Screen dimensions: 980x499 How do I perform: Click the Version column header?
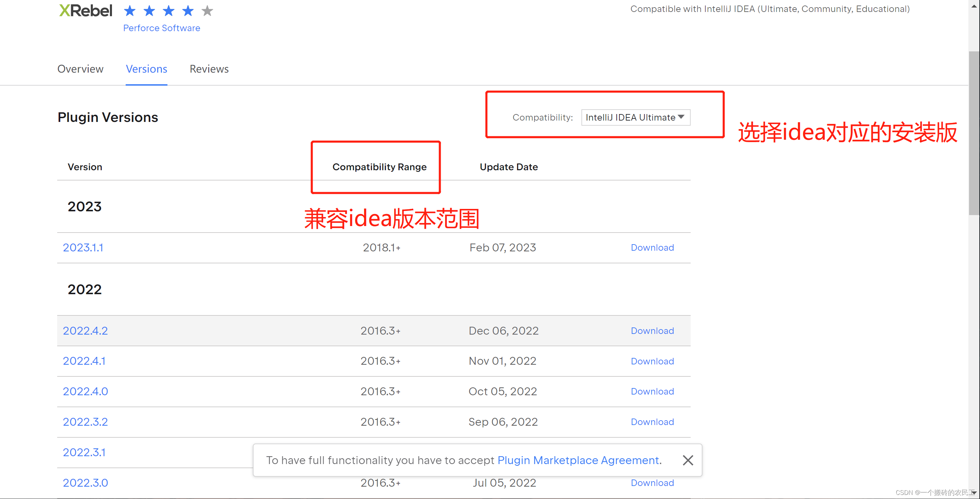[85, 167]
